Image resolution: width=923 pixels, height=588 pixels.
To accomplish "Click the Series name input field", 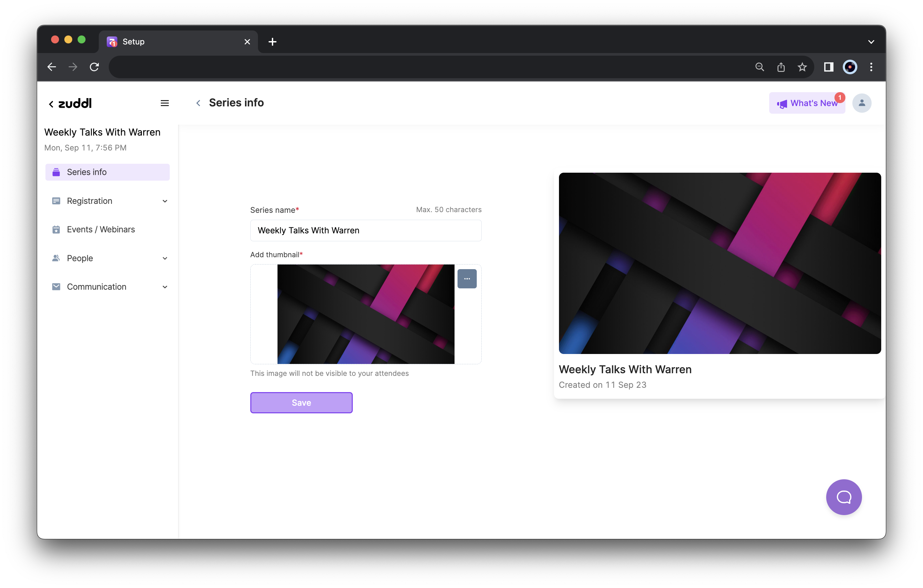I will [x=366, y=230].
